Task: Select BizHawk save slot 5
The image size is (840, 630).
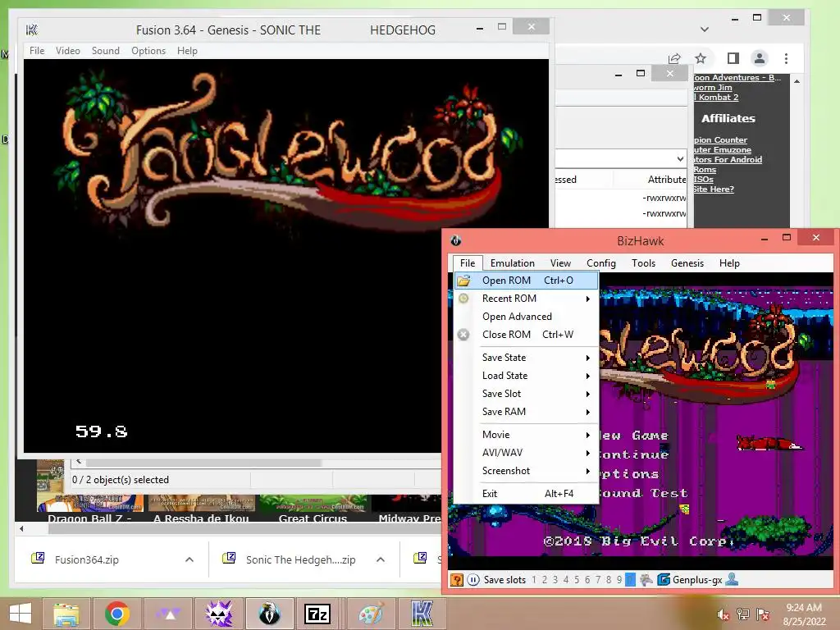Action: tap(577, 580)
